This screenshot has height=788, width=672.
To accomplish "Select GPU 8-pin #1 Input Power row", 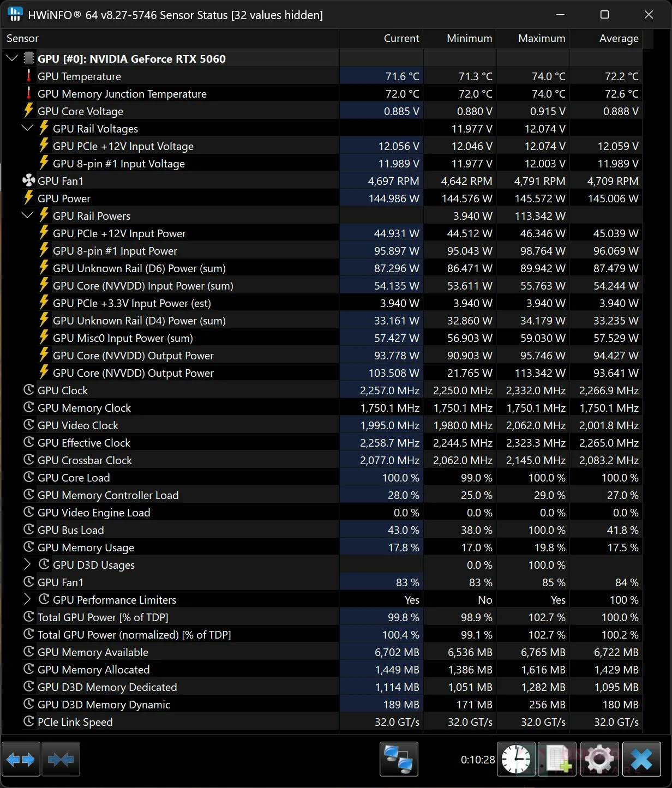I will (x=322, y=251).
